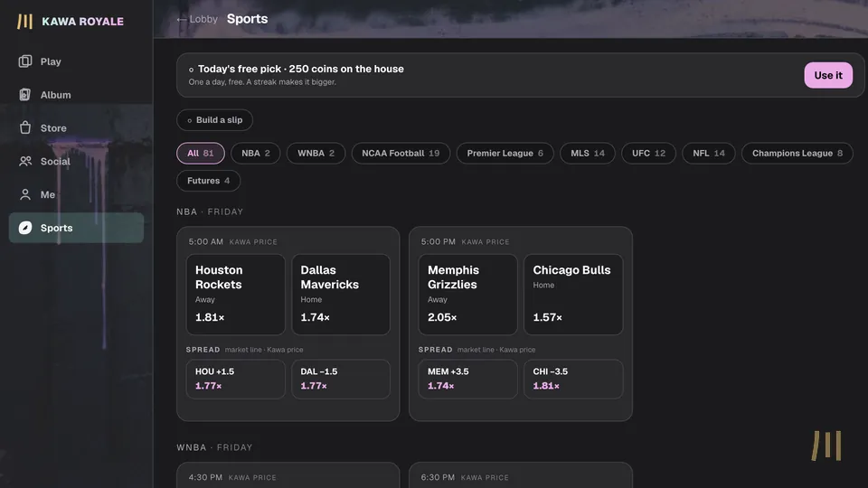
Task: Open the Me profile icon
Action: tap(25, 194)
